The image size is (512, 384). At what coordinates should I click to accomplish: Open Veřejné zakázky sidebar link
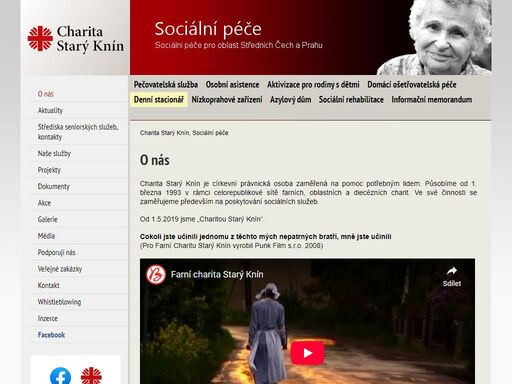tap(60, 269)
